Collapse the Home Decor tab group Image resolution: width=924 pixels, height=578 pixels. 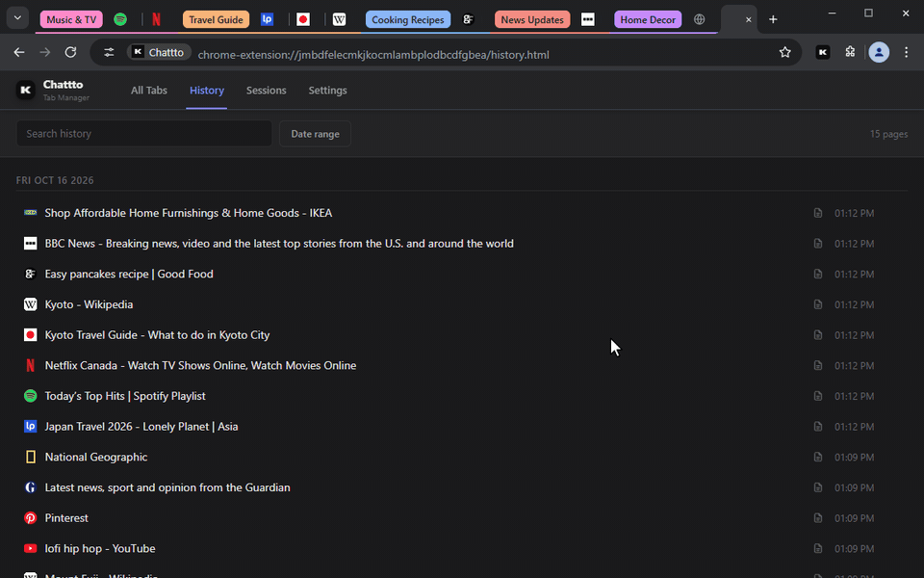[x=648, y=19]
